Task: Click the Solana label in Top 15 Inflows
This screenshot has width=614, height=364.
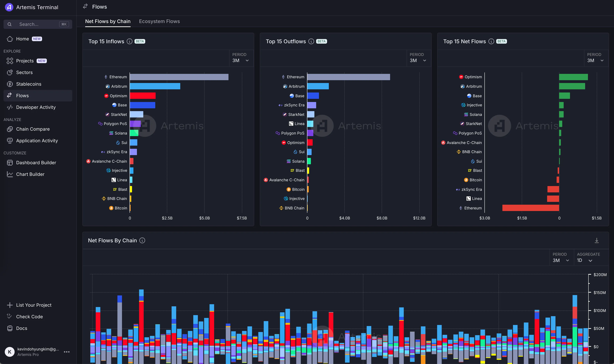Action: click(121, 133)
